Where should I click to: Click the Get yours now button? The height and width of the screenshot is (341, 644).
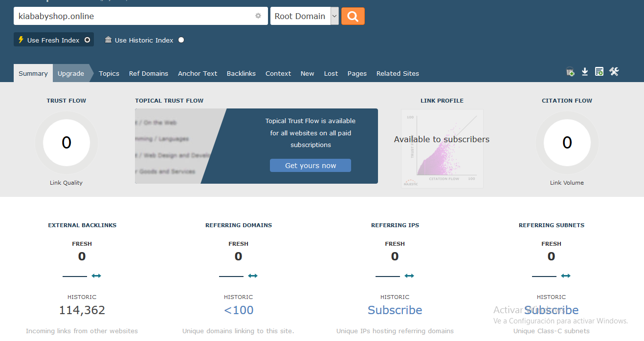click(x=311, y=165)
